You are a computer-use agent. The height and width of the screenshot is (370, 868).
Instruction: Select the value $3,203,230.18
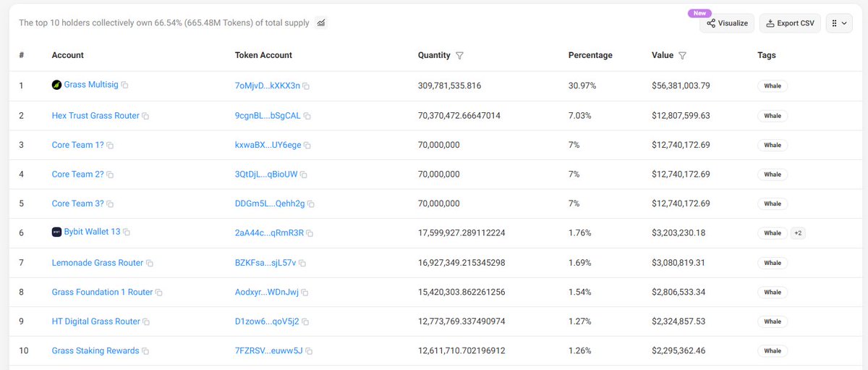pyautogui.click(x=678, y=233)
